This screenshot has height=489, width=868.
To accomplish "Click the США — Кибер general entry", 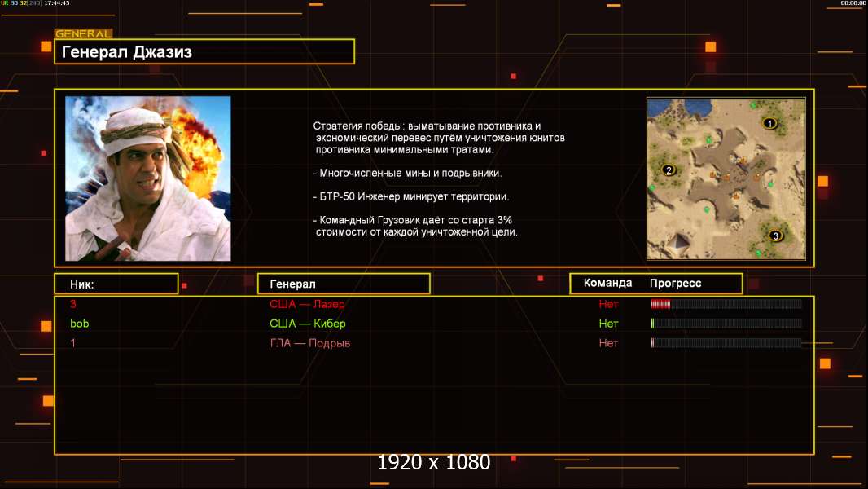I will [x=308, y=324].
